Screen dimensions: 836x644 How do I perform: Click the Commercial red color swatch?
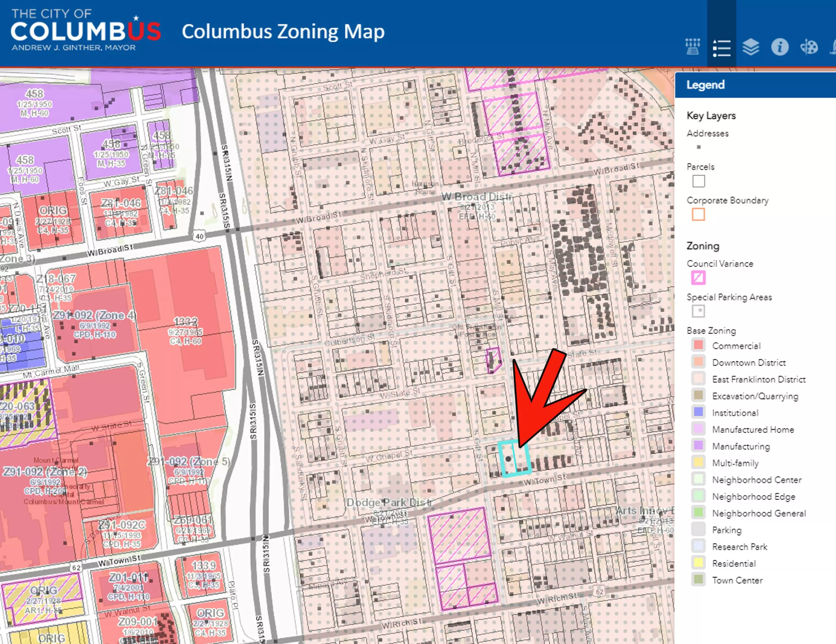698,345
